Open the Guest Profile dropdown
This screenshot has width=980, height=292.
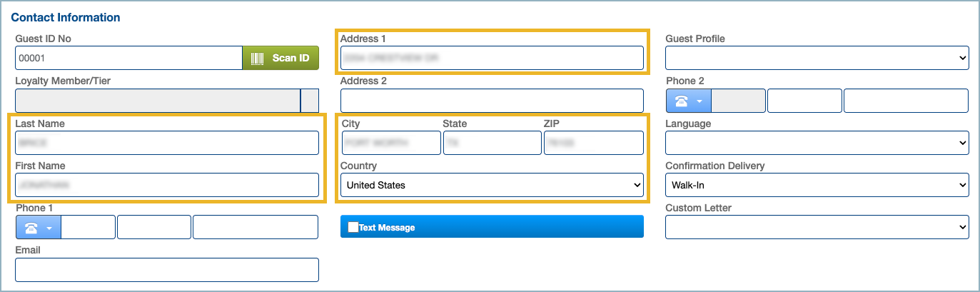click(x=817, y=58)
